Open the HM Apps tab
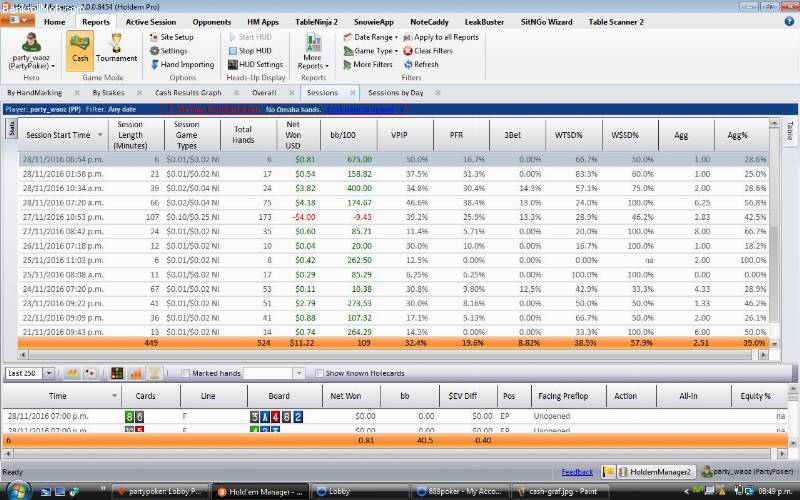800x500 pixels. tap(263, 22)
